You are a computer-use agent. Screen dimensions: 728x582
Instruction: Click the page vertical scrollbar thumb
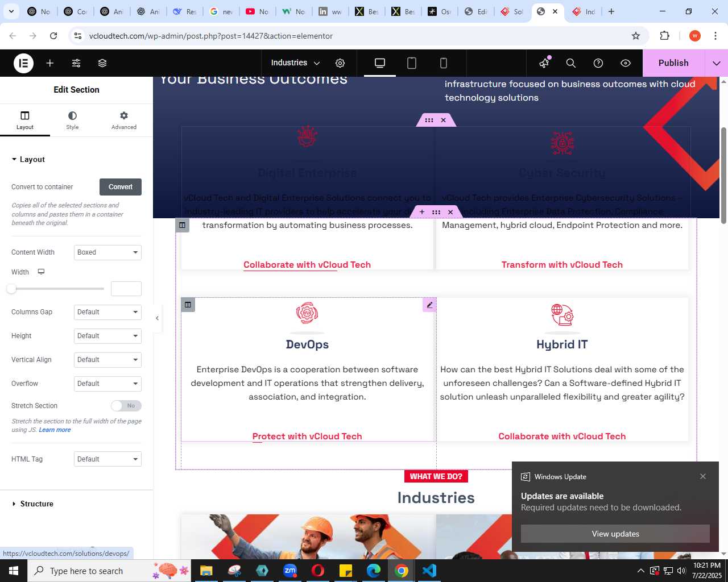pos(723,176)
